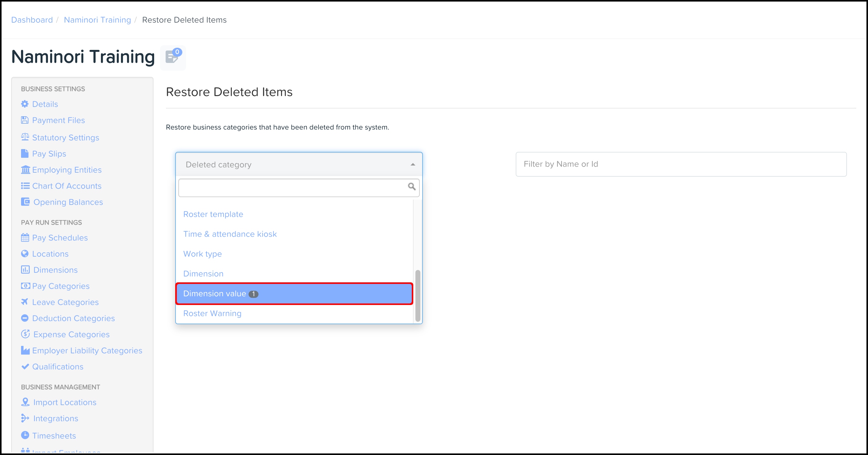The image size is (868, 455).
Task: Click the Timesheets clock icon
Action: point(25,435)
